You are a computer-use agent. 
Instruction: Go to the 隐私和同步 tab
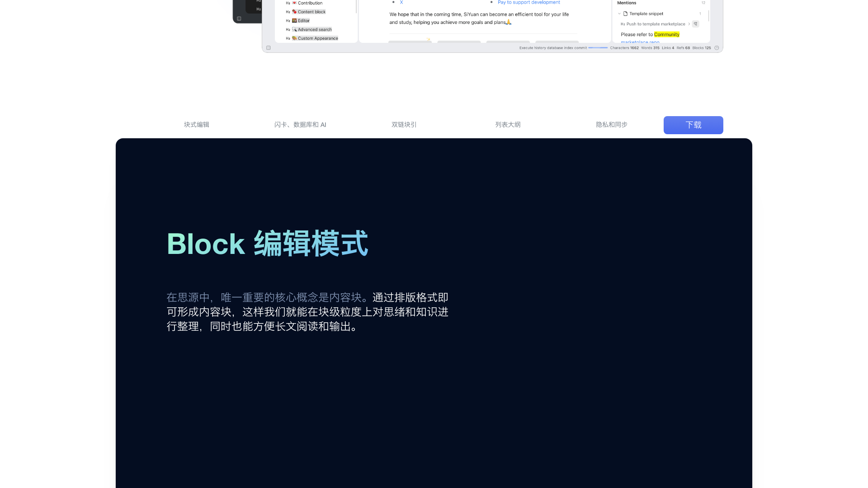[x=612, y=125]
